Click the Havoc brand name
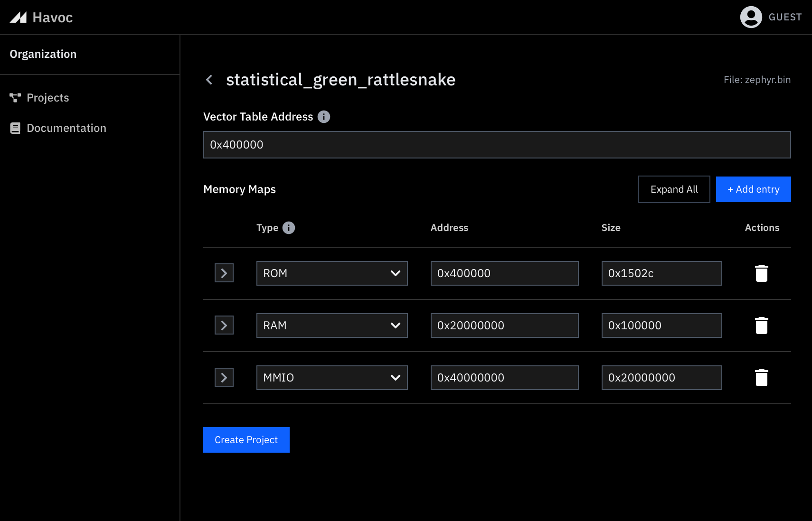Screen dimensions: 812x521 click(53, 18)
